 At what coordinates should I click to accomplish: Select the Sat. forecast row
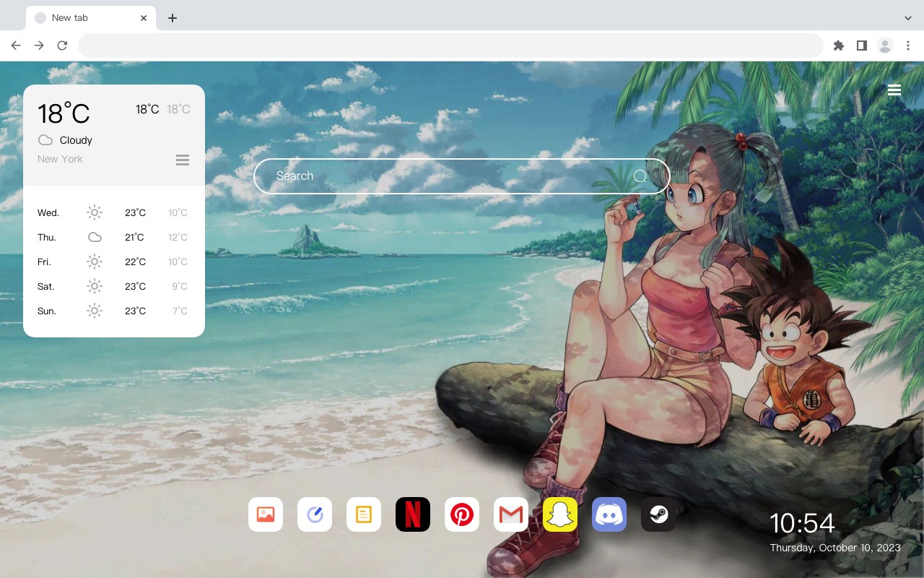tap(113, 286)
